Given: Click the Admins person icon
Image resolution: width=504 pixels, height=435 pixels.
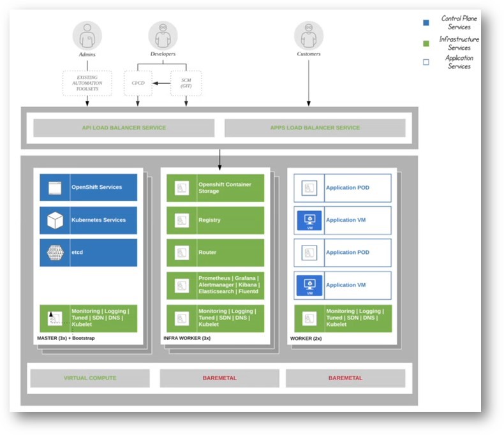Looking at the screenshot, I should 87,35.
